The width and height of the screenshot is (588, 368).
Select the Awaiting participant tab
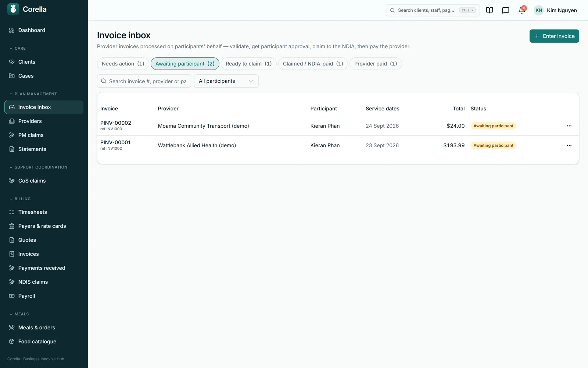(185, 64)
